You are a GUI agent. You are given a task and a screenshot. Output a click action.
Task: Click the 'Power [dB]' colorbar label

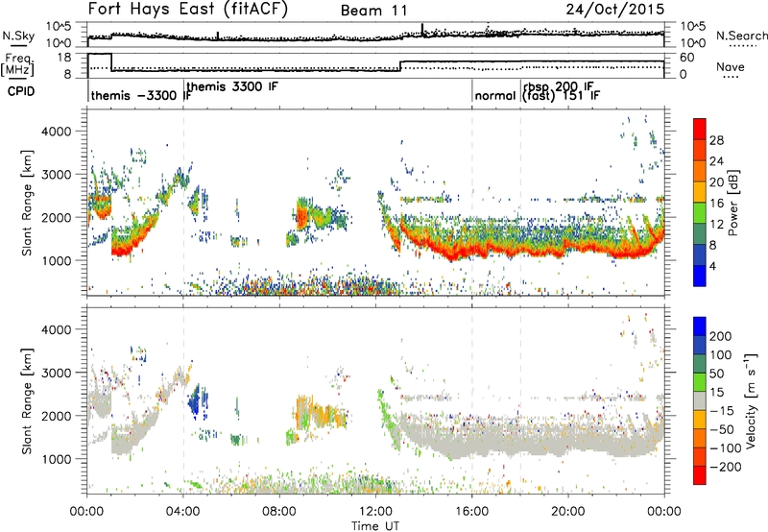click(x=733, y=203)
